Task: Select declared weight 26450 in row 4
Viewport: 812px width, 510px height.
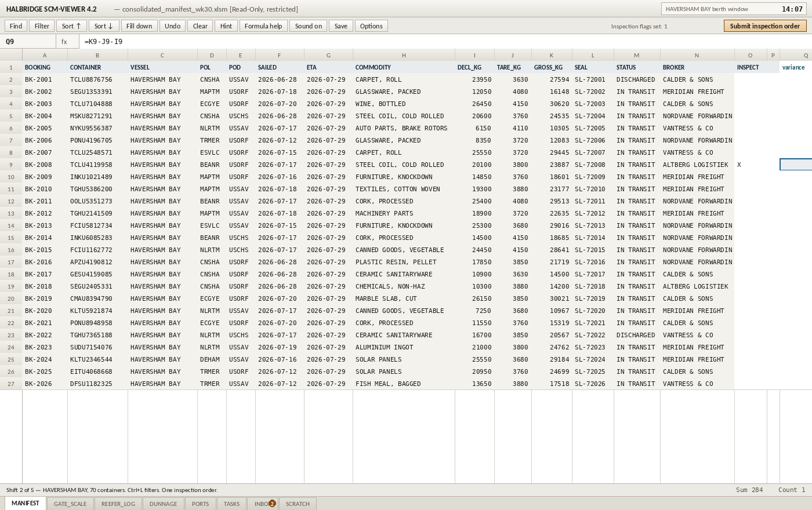Action: click(x=474, y=104)
